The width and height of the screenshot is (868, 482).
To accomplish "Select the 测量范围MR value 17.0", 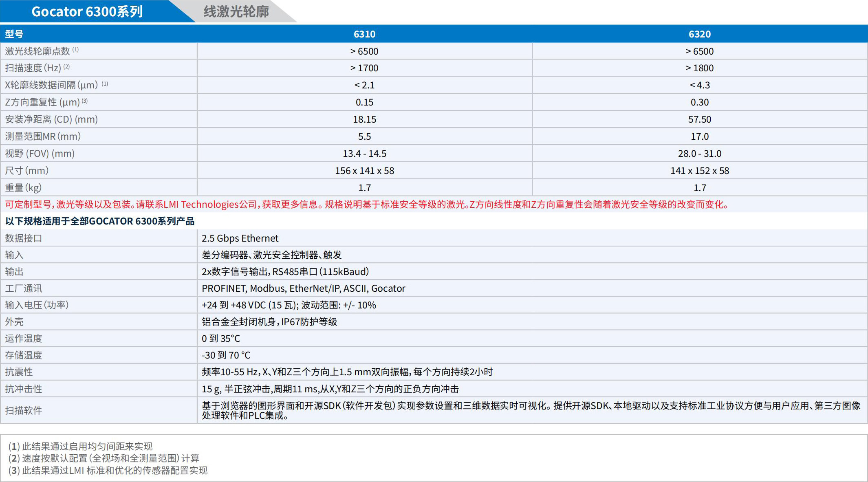I will tap(700, 136).
